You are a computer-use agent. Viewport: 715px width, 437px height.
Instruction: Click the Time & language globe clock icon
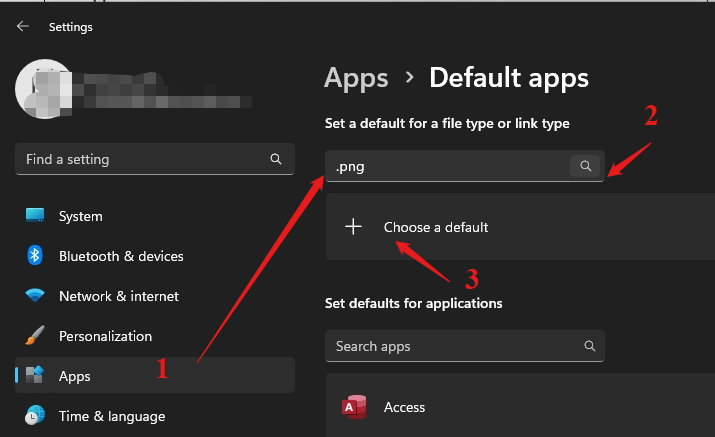pos(35,415)
